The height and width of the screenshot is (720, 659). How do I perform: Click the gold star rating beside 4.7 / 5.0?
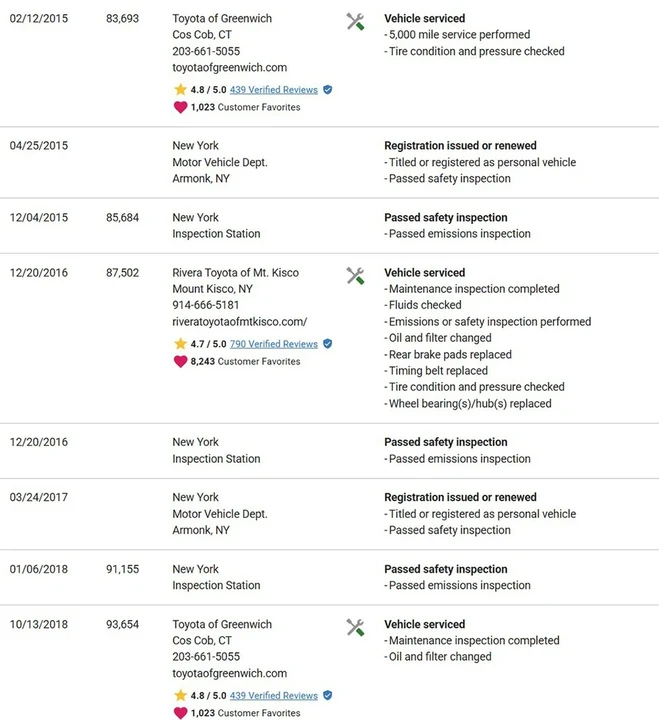point(180,343)
